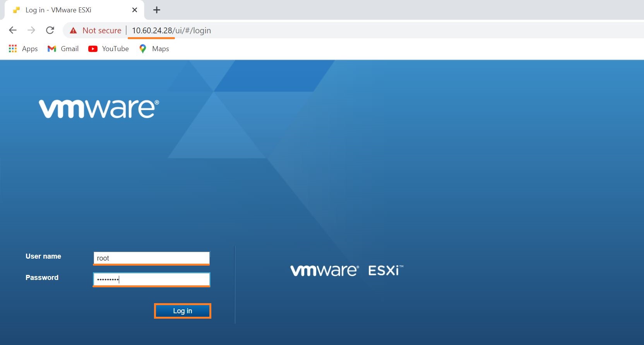The height and width of the screenshot is (345, 644).
Task: Click inside the Password input field
Action: [151, 280]
